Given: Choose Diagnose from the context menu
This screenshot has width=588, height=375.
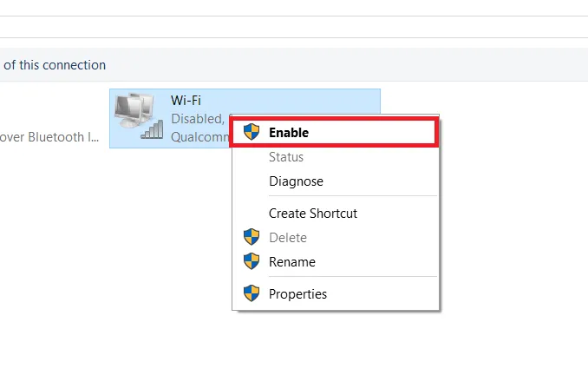Looking at the screenshot, I should pos(296,181).
